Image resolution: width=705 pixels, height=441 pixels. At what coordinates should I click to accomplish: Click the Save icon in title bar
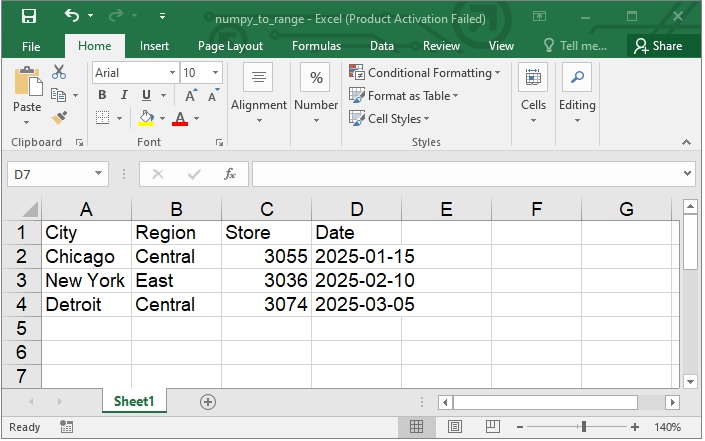click(x=28, y=17)
